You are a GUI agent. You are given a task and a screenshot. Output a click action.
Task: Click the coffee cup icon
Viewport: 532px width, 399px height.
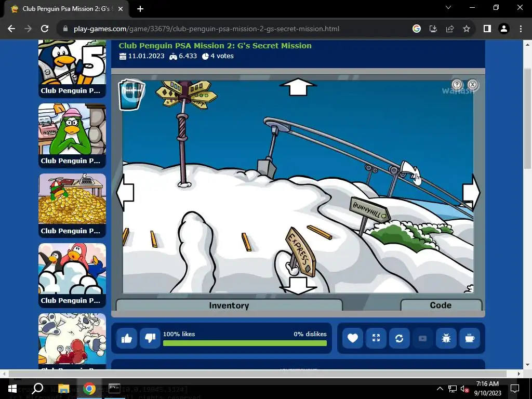[x=470, y=338]
